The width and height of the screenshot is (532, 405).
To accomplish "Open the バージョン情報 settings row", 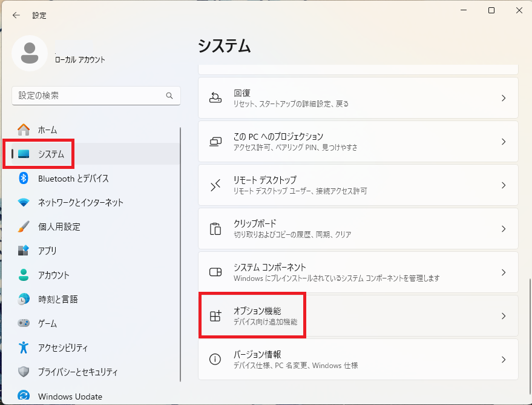I will 358,359.
